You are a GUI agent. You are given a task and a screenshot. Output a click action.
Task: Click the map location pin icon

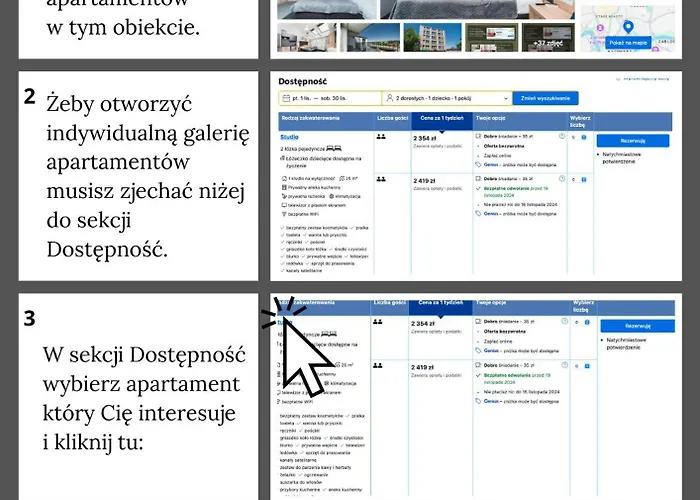click(628, 27)
